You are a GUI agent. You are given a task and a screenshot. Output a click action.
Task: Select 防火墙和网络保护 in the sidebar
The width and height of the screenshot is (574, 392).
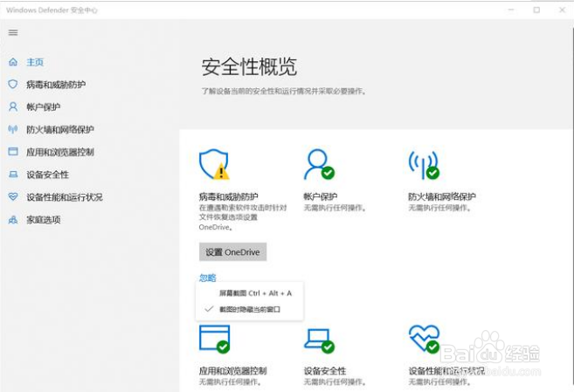(60, 129)
